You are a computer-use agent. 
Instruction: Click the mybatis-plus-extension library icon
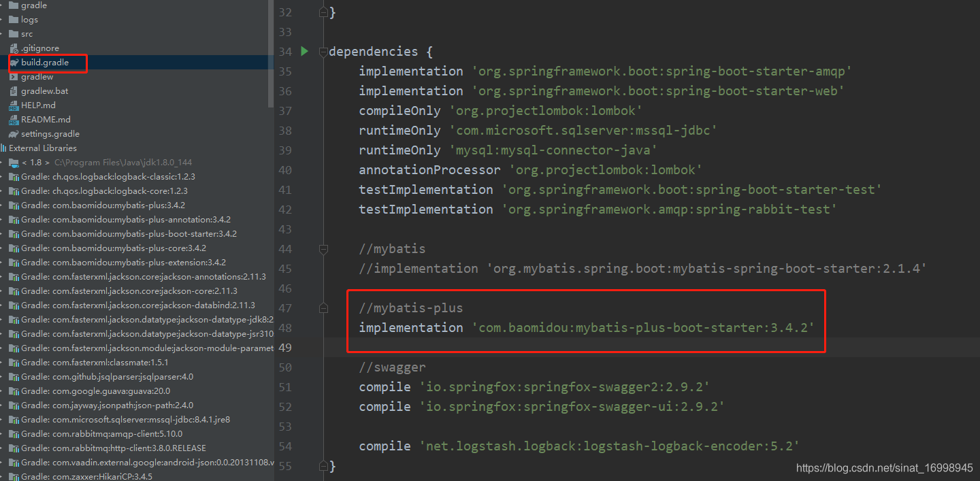coord(14,263)
